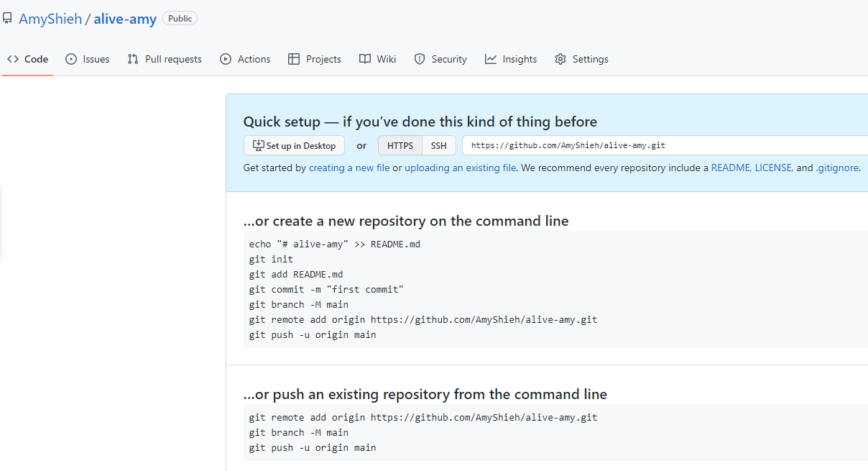Open the Projects tab
Image resolution: width=868 pixels, height=471 pixels.
(x=315, y=59)
